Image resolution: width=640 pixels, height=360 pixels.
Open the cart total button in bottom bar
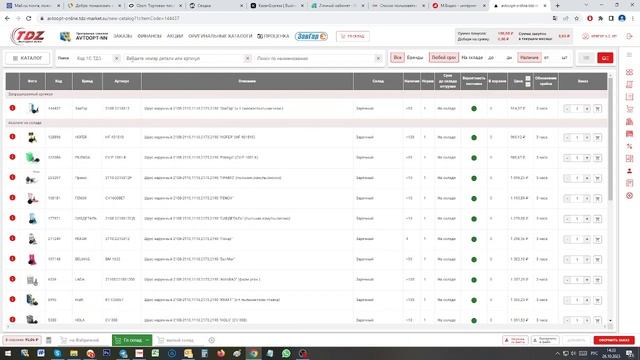click(22, 340)
